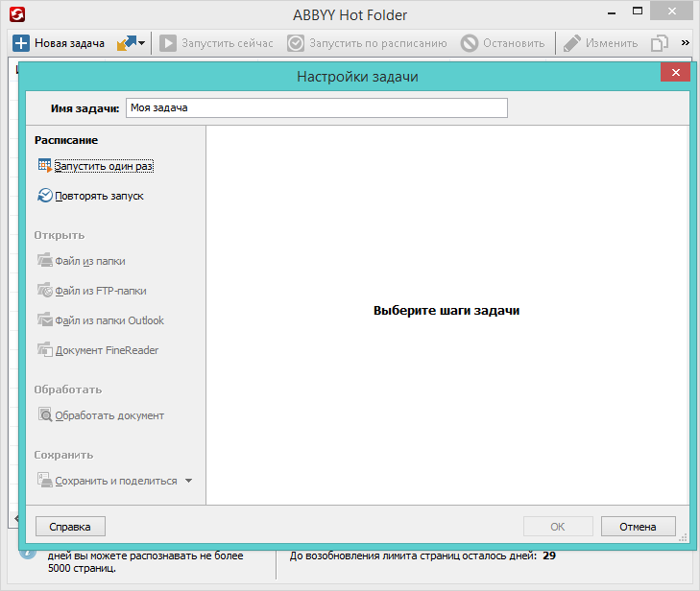The height and width of the screenshot is (591, 700).
Task: Click the Outlook mail folder icon
Action: [44, 319]
